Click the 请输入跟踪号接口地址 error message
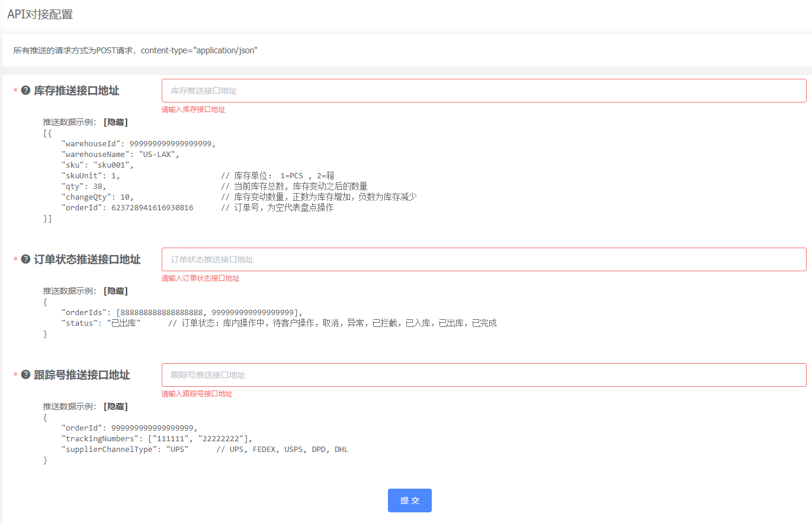812x523 pixels. tap(197, 394)
